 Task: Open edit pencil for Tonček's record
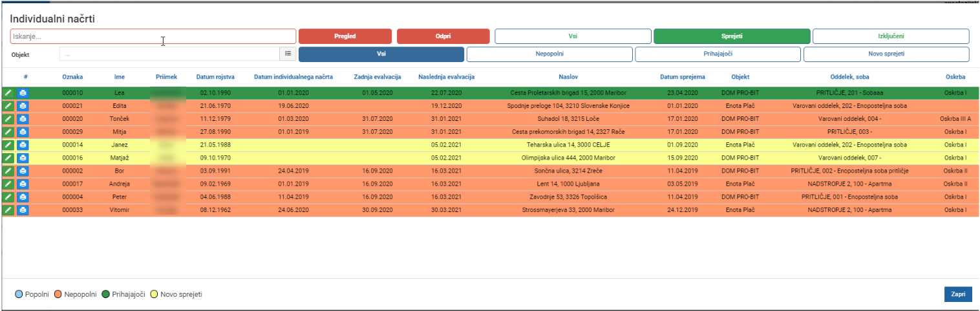point(8,119)
